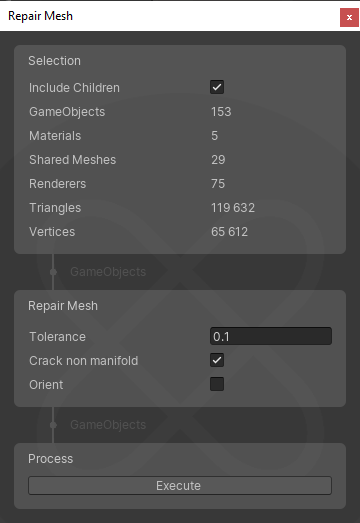Viewport: 360px width, 523px height.
Task: Select the Triangles count value 119 632
Action: pyautogui.click(x=233, y=208)
